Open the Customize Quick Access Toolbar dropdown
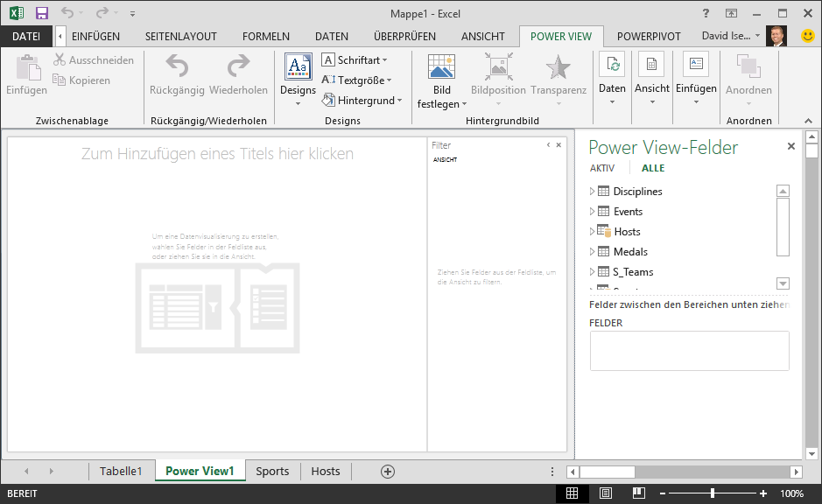 tap(133, 14)
